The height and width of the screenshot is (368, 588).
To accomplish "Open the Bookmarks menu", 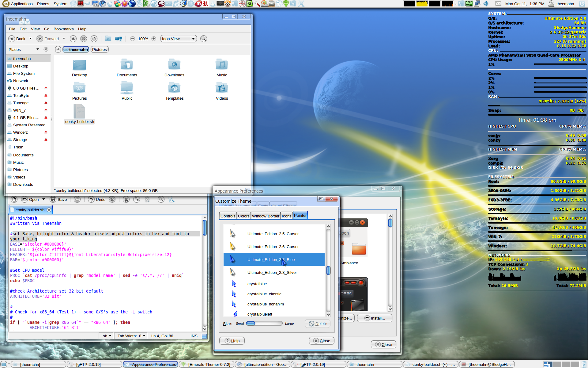I will click(x=63, y=29).
